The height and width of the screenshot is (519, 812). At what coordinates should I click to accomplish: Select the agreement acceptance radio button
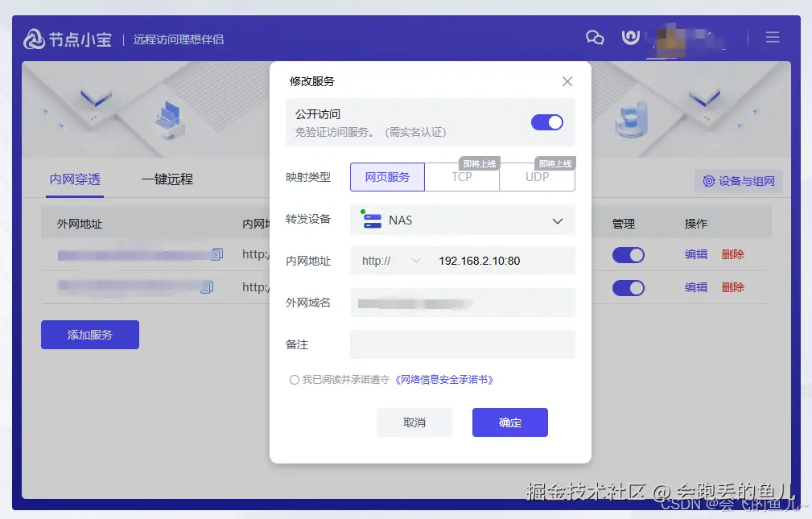(x=294, y=378)
